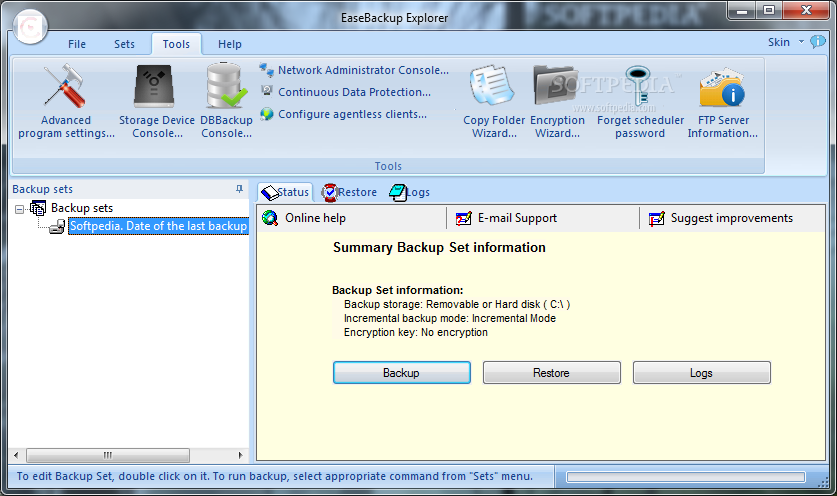The image size is (837, 496).
Task: Click the Skin label
Action: pyautogui.click(x=778, y=42)
